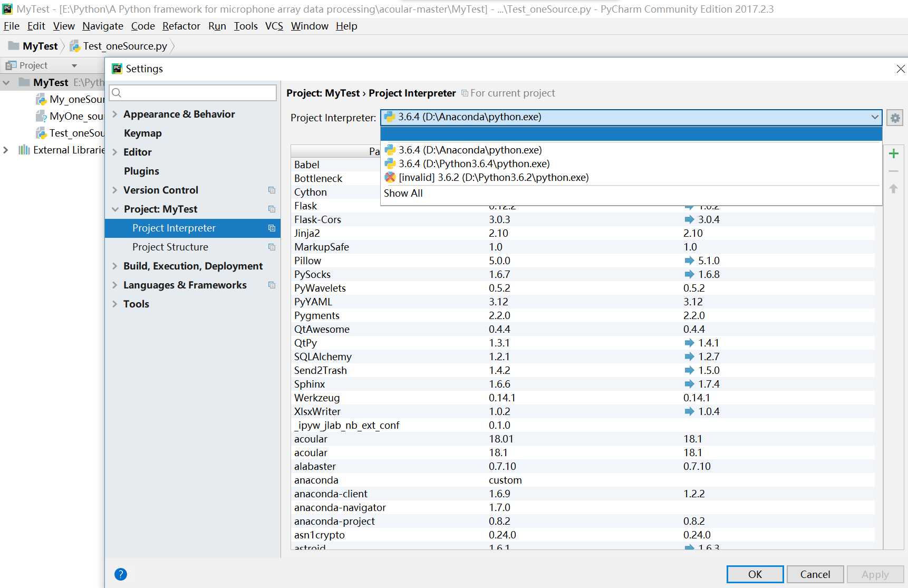Screen dimensions: 908x588
Task: Click the upgrade arrow icon for Sphinx 1.7.4
Action: point(689,384)
